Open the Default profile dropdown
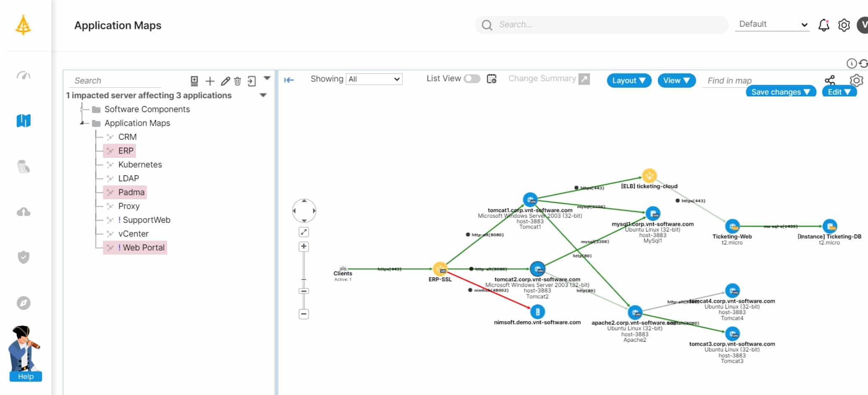 click(x=772, y=24)
